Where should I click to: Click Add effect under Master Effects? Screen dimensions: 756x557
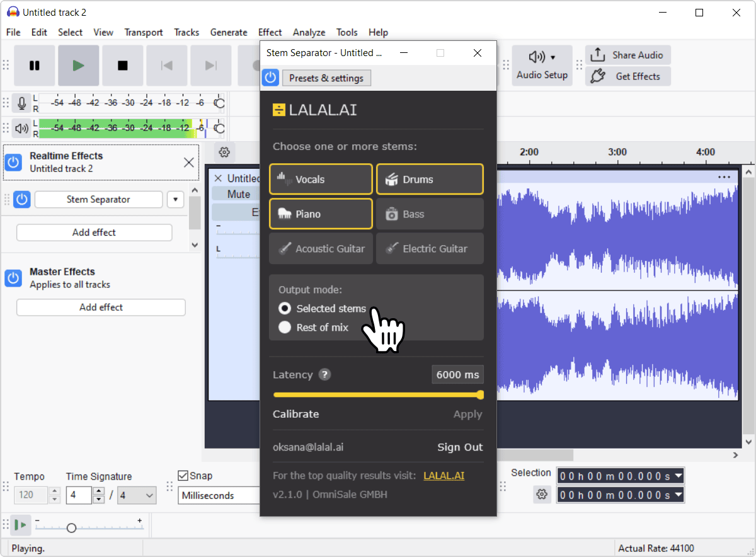101,307
